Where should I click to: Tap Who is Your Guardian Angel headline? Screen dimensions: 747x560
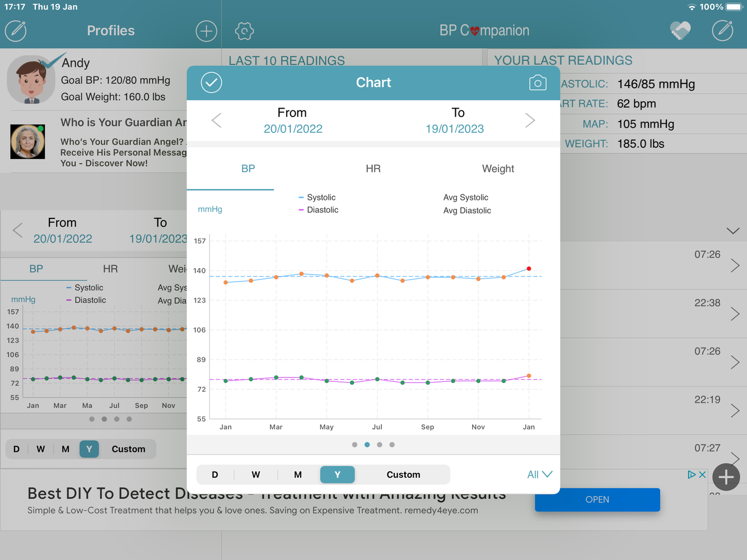tap(124, 123)
